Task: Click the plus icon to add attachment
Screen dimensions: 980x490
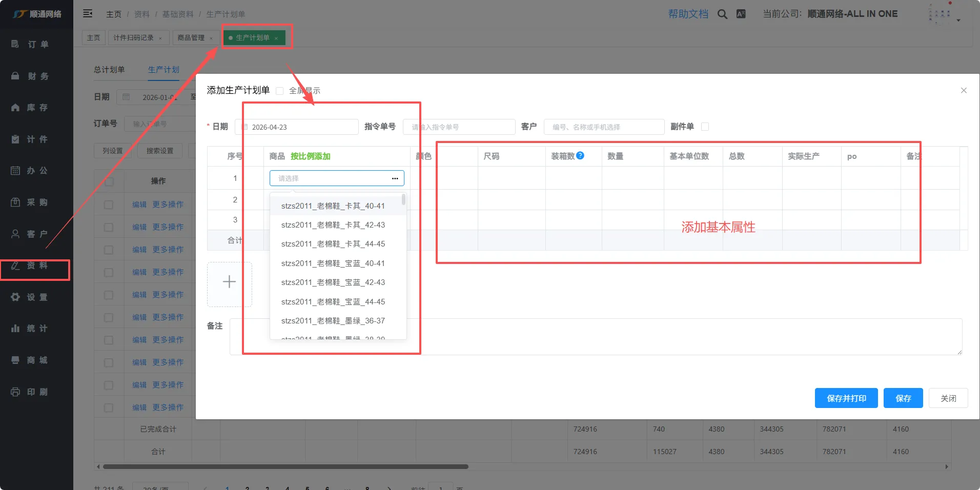Action: pos(229,282)
